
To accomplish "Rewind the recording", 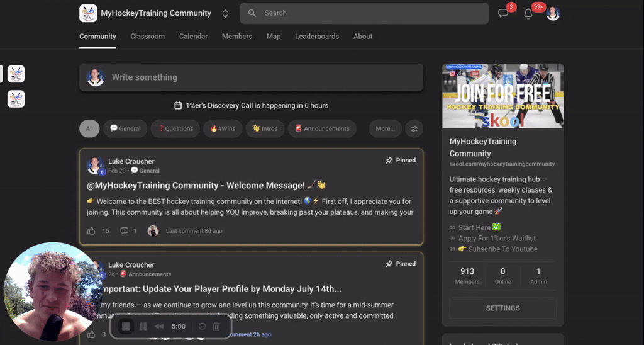I will click(x=159, y=327).
